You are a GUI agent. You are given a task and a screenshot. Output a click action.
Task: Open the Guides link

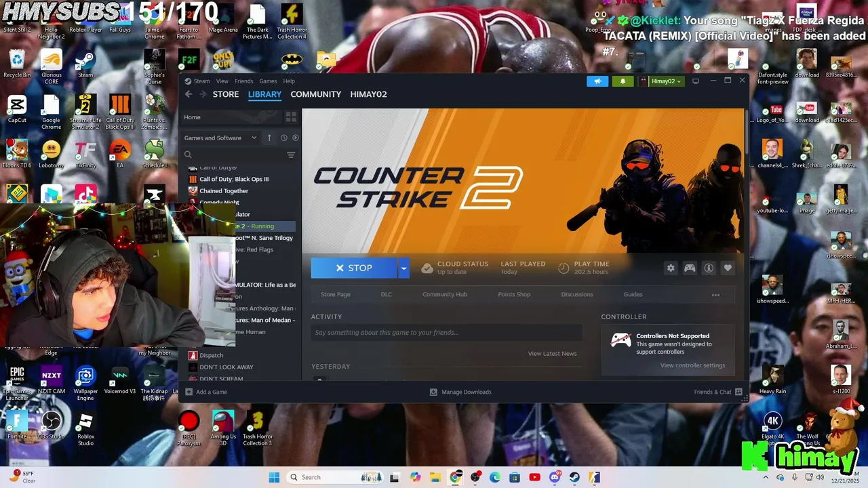coord(633,295)
